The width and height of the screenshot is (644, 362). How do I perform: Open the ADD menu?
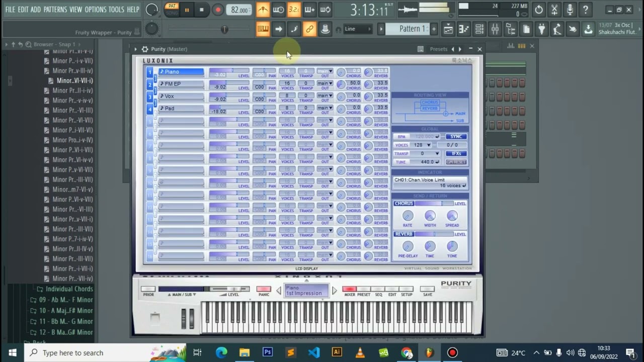tap(36, 10)
